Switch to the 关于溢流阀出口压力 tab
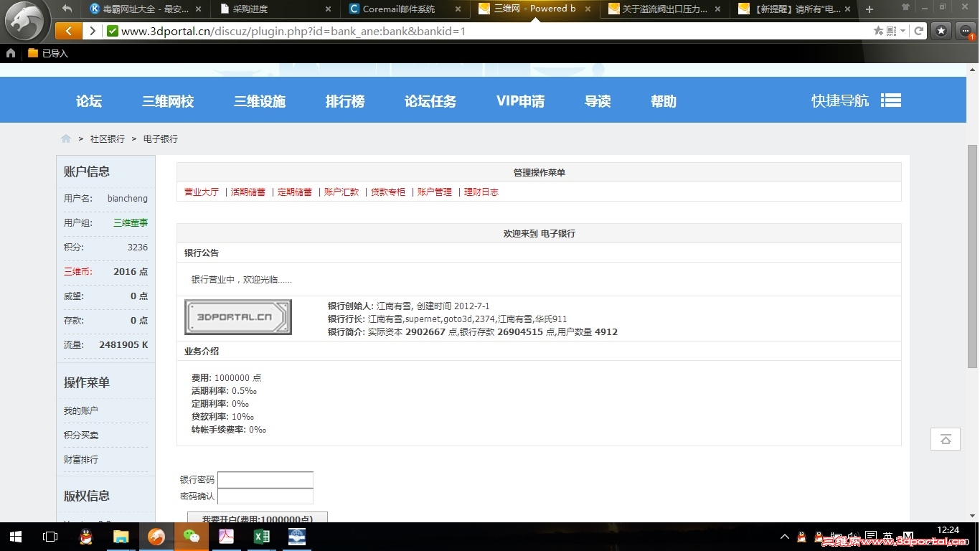Image resolution: width=980 pixels, height=551 pixels. [664, 9]
